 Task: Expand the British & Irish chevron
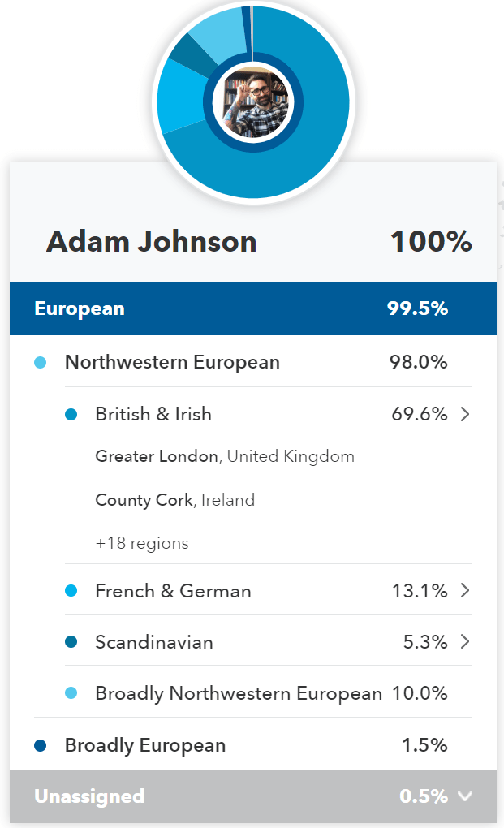coord(465,414)
